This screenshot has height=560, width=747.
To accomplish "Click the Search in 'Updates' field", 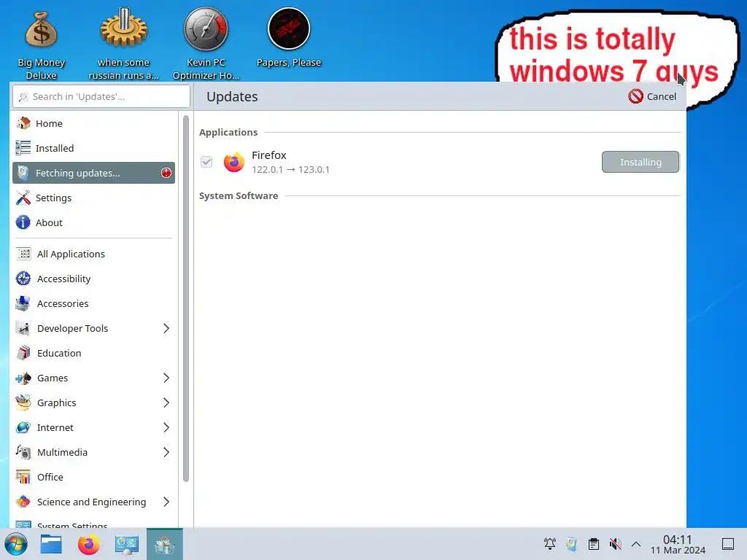I will coord(101,96).
